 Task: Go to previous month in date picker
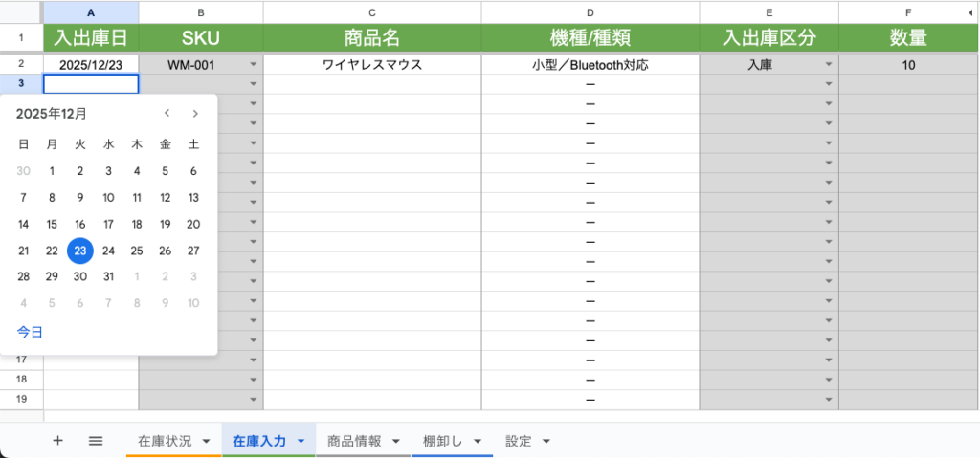click(x=167, y=114)
